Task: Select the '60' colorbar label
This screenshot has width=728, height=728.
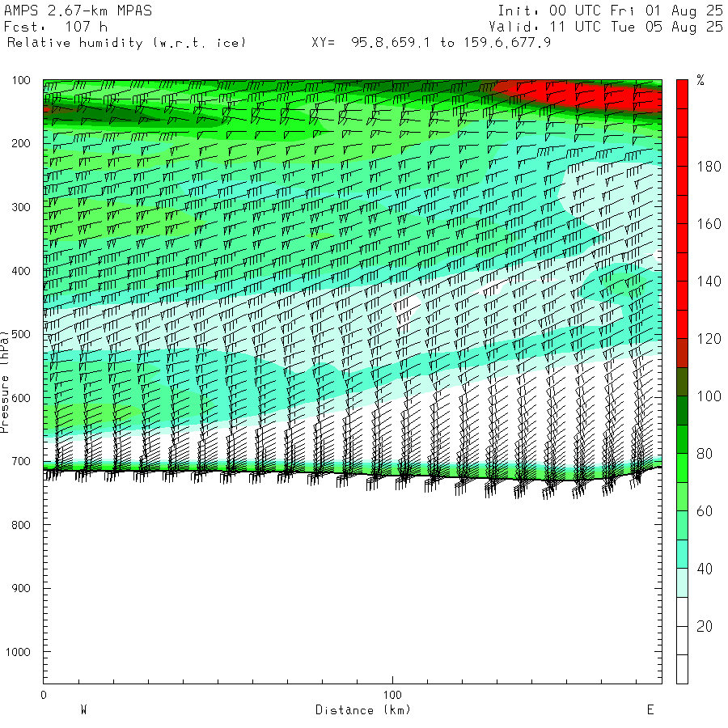Action: click(x=705, y=511)
